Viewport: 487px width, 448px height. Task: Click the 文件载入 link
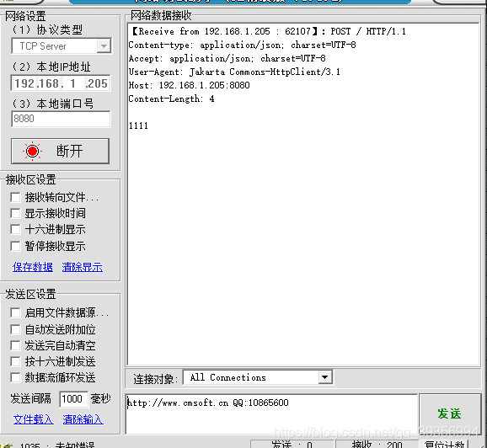(x=33, y=419)
